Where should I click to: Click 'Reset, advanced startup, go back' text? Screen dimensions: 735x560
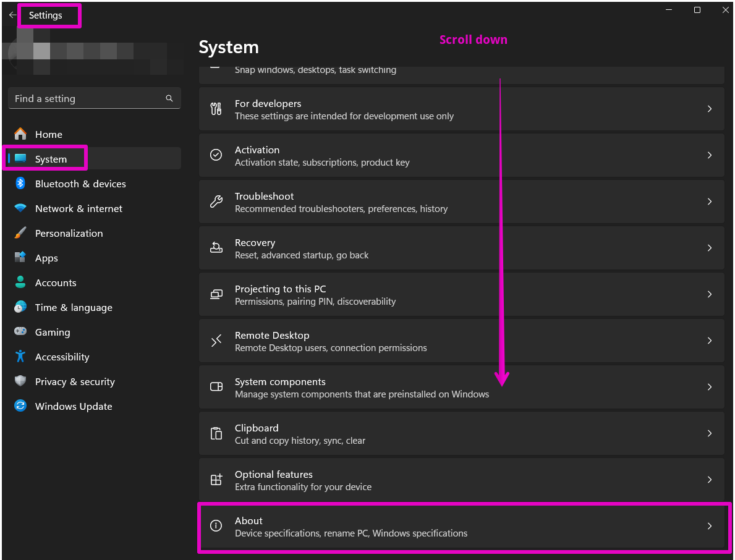click(x=302, y=255)
